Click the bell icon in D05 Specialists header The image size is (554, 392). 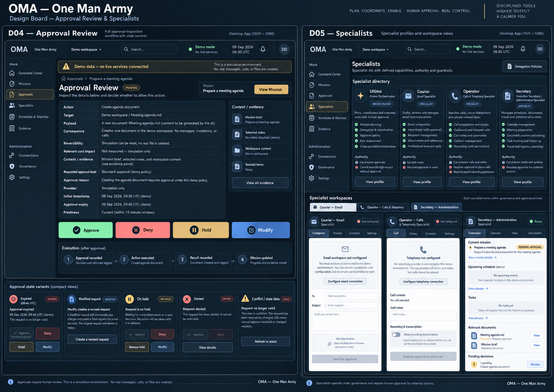coord(523,49)
